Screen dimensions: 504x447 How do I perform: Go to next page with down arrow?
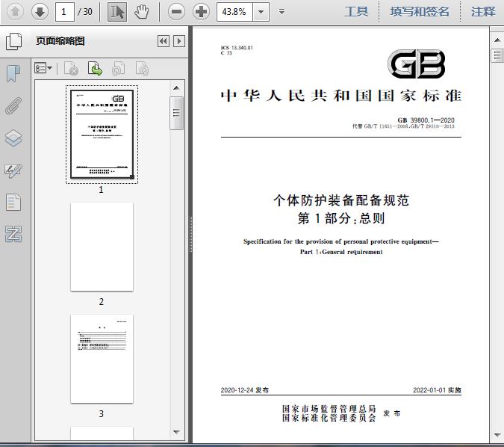40,12
